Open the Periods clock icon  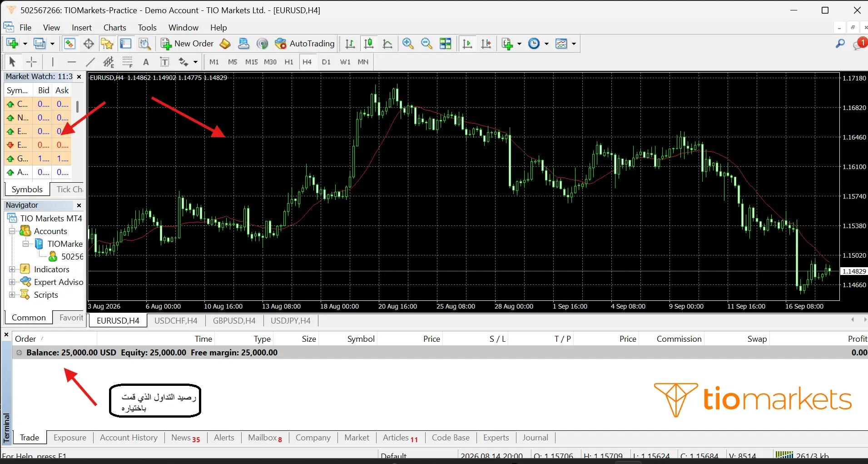(x=534, y=44)
